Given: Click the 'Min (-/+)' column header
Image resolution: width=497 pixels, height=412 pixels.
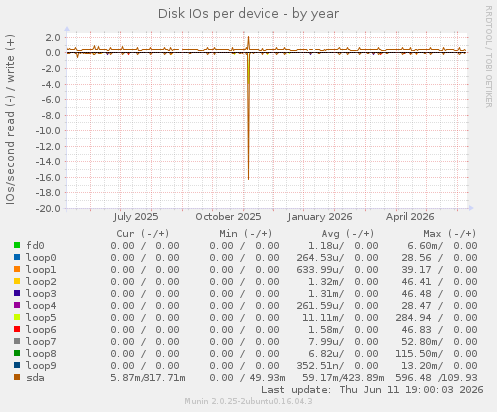Looking at the screenshot, I should [x=246, y=234].
